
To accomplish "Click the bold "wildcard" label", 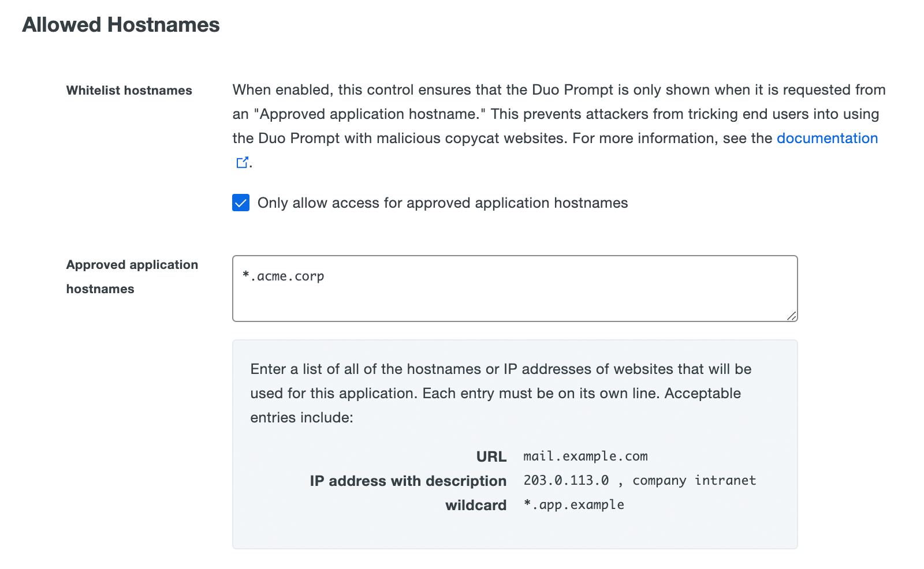I will (476, 505).
